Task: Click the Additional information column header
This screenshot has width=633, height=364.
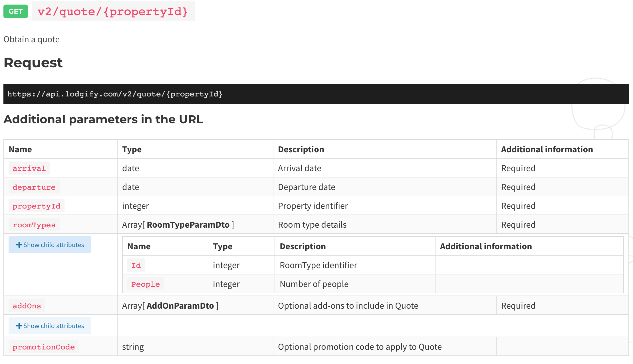Action: 547,149
